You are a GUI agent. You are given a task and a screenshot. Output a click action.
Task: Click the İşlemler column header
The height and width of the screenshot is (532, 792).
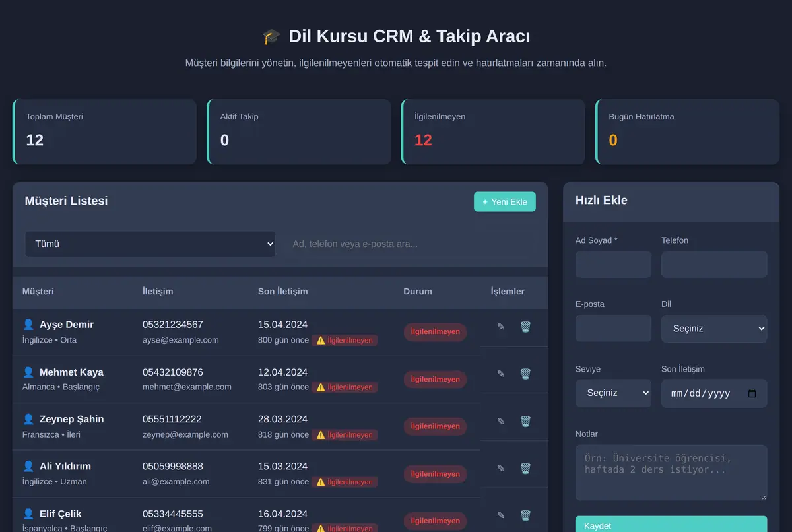pyautogui.click(x=508, y=292)
